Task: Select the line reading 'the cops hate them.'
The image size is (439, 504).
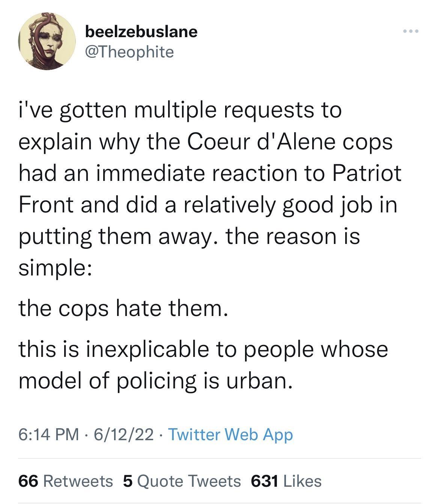Action: (124, 309)
